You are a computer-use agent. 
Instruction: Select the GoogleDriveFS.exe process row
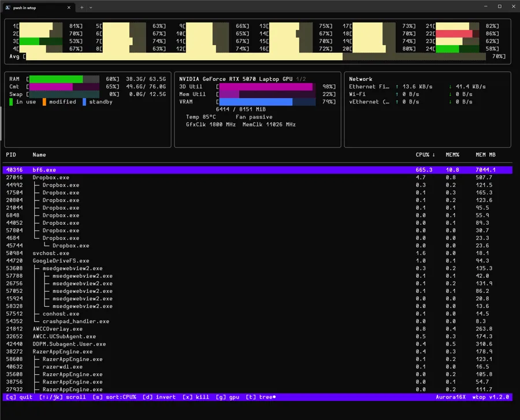point(257,261)
